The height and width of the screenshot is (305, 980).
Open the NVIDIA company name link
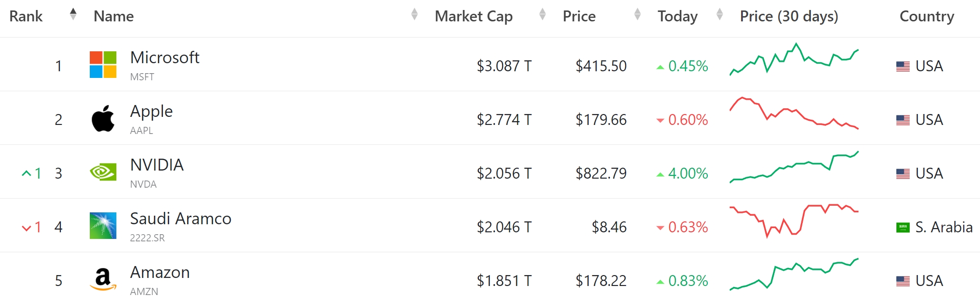point(157,165)
